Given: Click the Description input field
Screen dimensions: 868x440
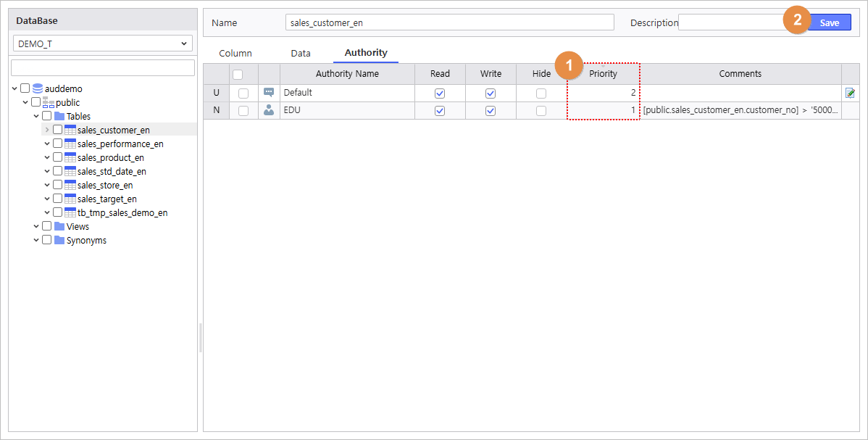Looking at the screenshot, I should coord(732,22).
